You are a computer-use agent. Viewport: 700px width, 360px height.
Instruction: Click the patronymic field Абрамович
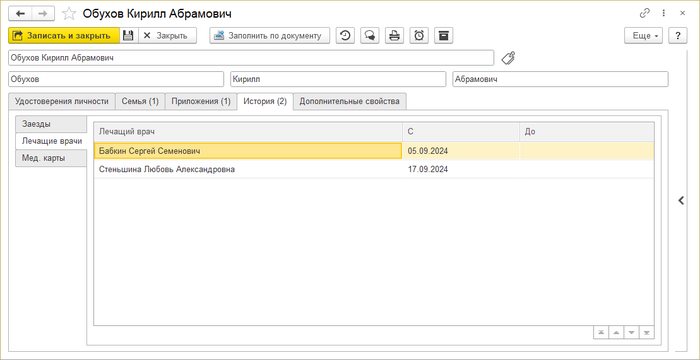[560, 80]
